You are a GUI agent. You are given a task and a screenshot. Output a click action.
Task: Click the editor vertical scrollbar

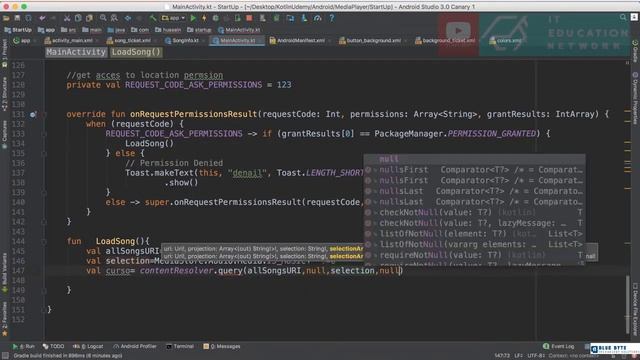click(x=628, y=304)
